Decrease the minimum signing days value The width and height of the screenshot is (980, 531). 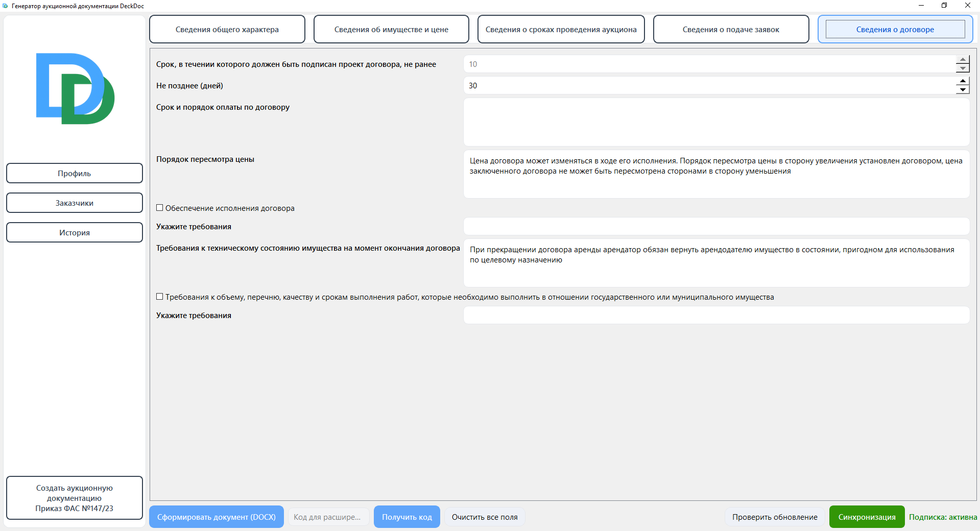tap(963, 68)
